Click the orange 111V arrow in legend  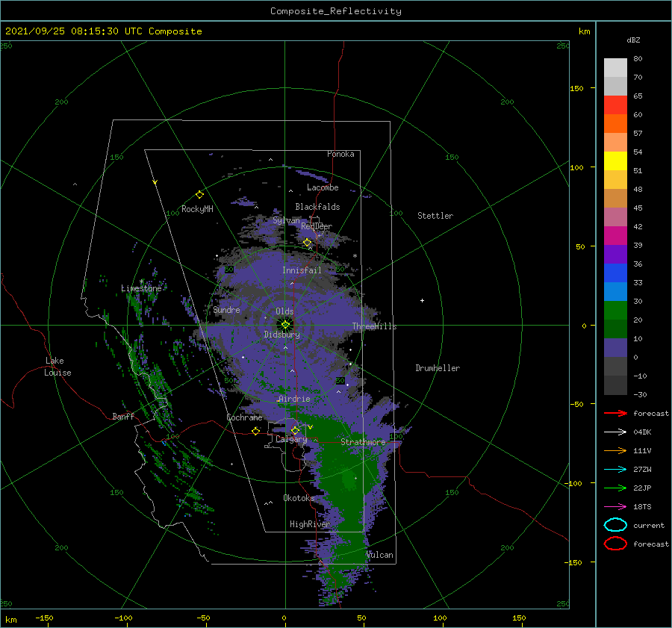tap(615, 450)
